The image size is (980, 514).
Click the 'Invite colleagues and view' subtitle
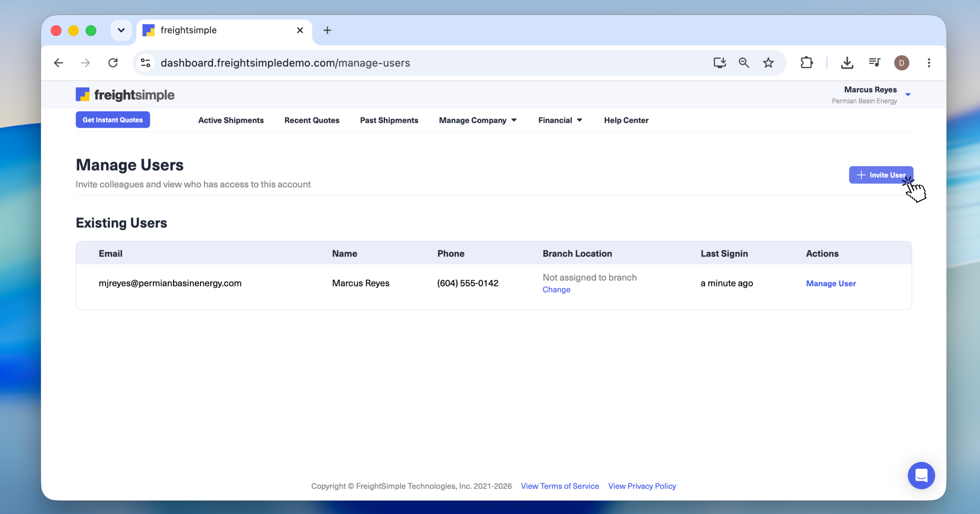[x=193, y=184]
